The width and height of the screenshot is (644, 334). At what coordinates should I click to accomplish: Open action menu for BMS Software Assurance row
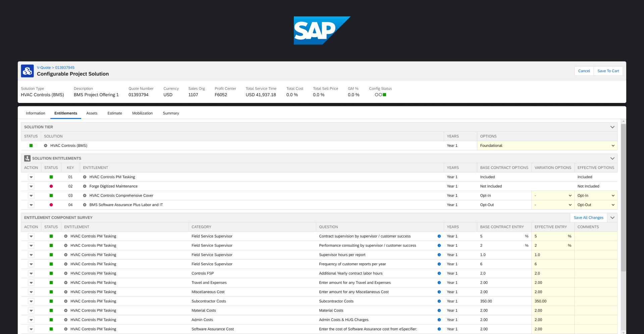pos(31,205)
